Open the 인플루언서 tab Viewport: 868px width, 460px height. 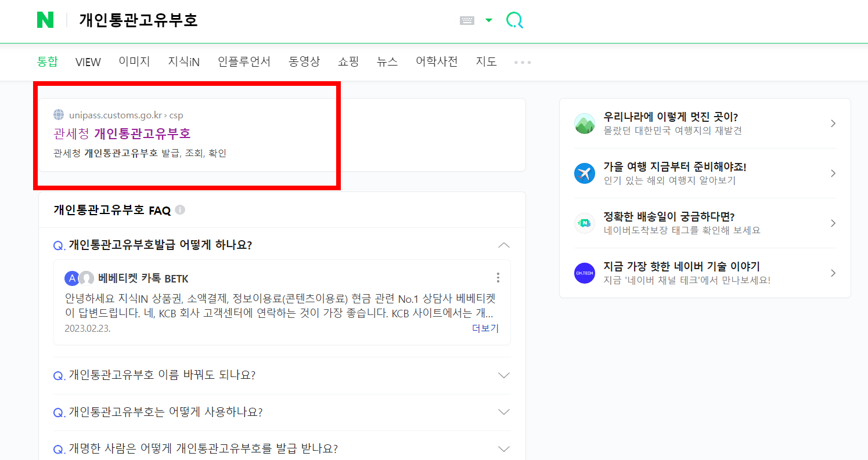[x=244, y=61]
